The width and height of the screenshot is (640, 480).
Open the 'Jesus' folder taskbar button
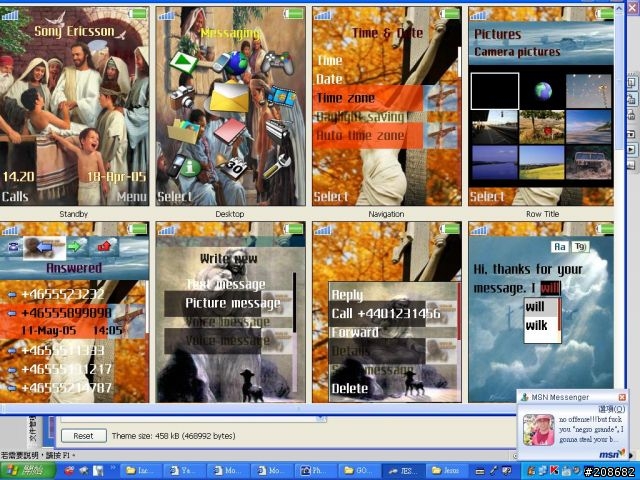pyautogui.click(x=446, y=471)
